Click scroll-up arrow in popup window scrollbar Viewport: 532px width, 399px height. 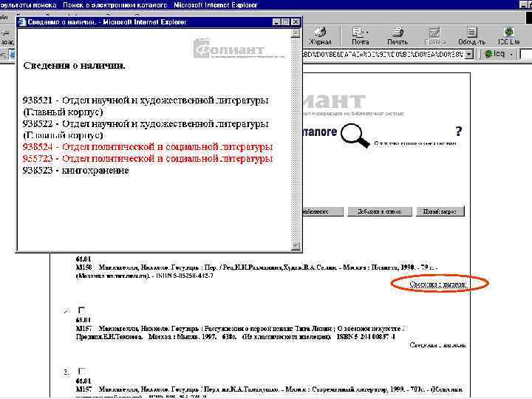296,33
